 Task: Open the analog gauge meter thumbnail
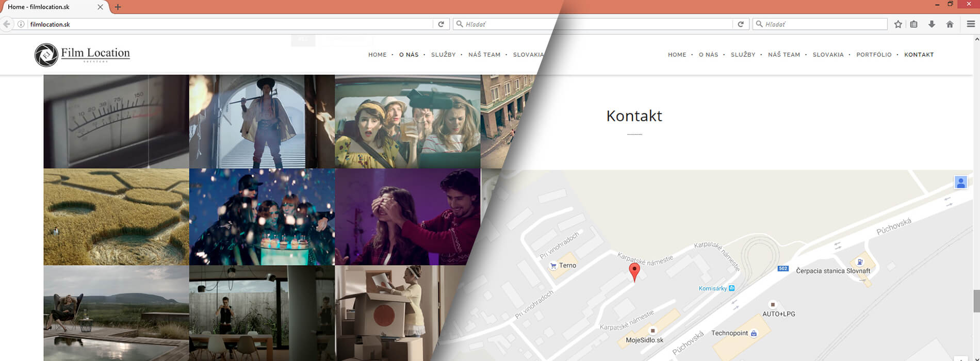pos(116,122)
